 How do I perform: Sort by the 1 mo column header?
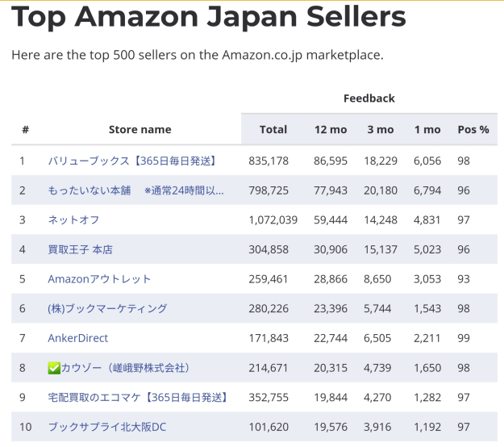point(427,129)
